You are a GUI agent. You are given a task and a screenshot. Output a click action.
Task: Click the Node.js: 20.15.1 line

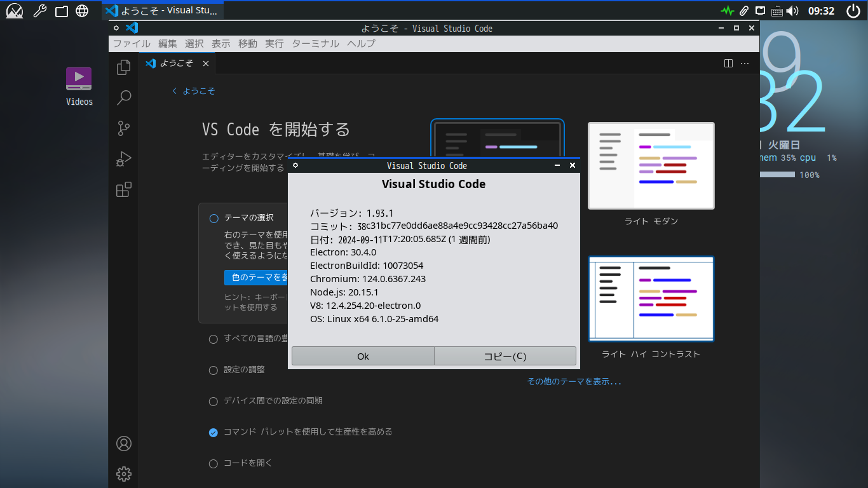(x=344, y=292)
